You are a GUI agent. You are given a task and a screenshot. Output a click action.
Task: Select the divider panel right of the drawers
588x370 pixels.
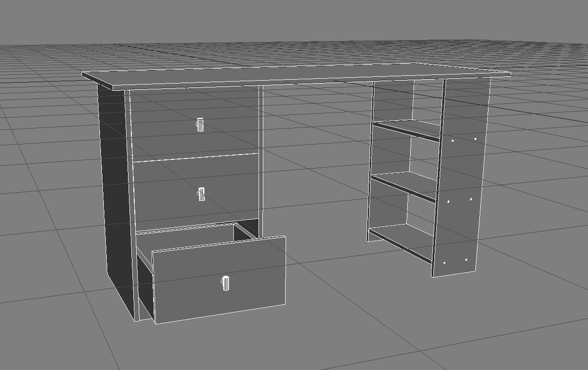(260, 162)
